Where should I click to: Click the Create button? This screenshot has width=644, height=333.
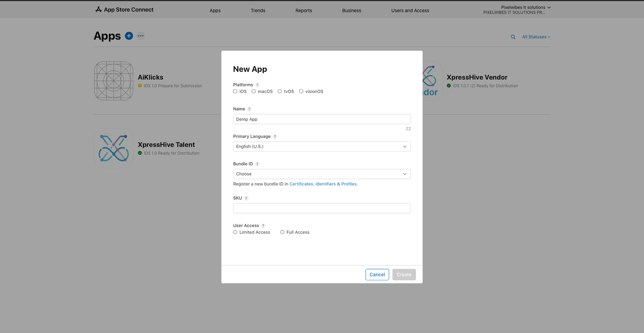coord(404,275)
